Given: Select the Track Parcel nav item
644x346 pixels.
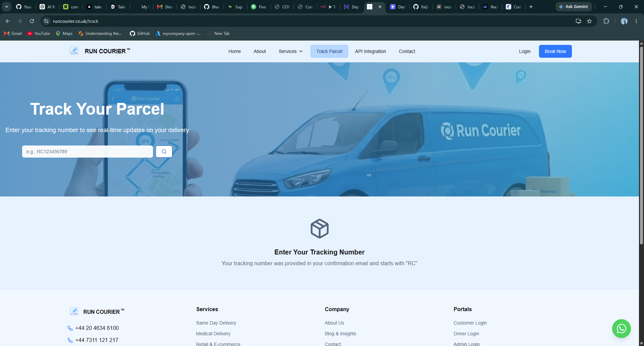Looking at the screenshot, I should coord(329,51).
